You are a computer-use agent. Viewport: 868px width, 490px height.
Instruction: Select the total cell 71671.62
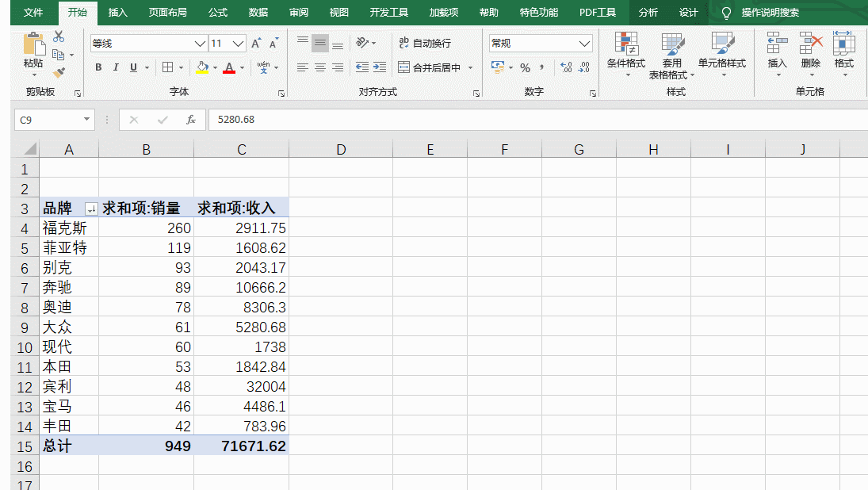241,446
